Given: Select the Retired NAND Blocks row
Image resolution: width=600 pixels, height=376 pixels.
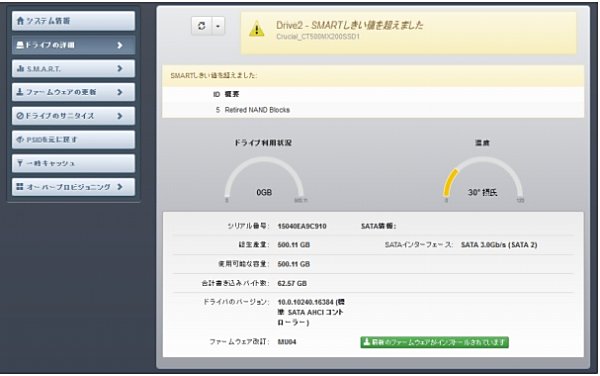Looking at the screenshot, I should pyautogui.click(x=373, y=110).
